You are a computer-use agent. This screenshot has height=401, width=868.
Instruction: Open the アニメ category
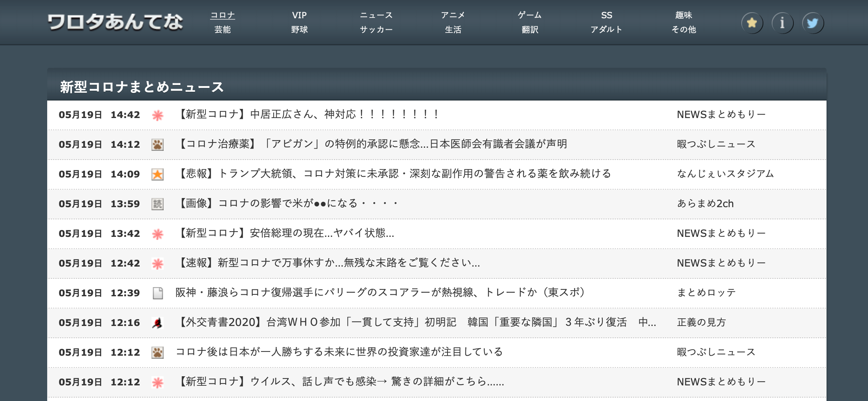point(453,15)
